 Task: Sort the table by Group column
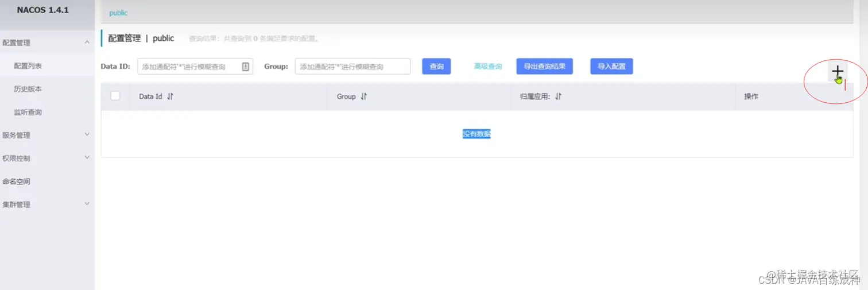click(x=363, y=96)
